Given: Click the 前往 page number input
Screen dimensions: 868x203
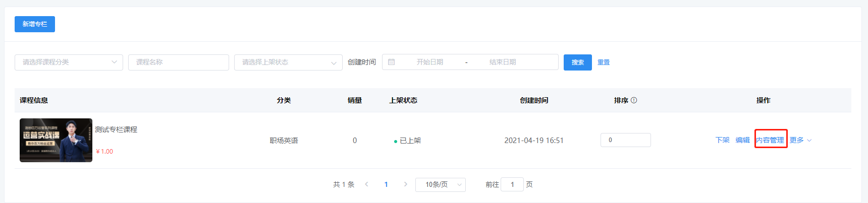Looking at the screenshot, I should click(512, 185).
